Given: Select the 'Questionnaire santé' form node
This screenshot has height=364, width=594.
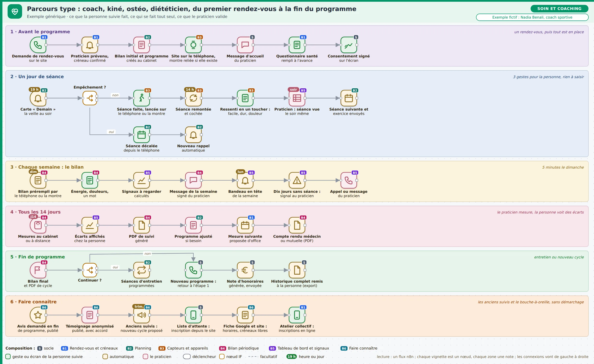Looking at the screenshot, I should tap(297, 45).
